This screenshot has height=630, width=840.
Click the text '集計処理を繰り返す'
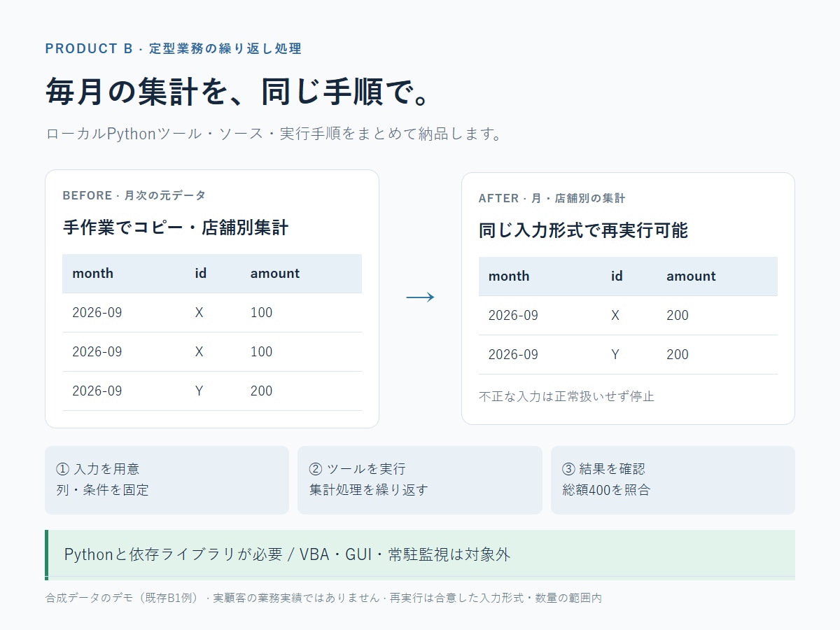[369, 490]
